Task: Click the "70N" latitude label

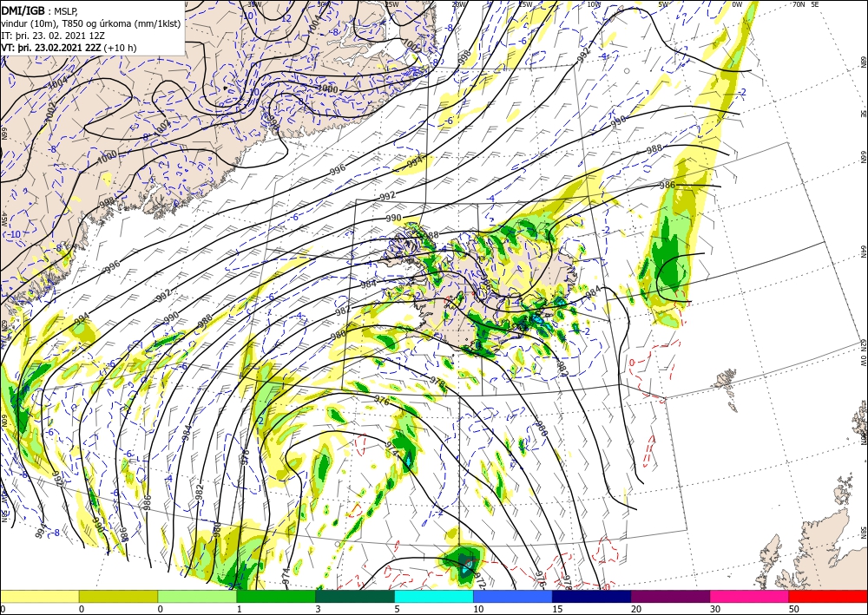Action: (x=799, y=4)
